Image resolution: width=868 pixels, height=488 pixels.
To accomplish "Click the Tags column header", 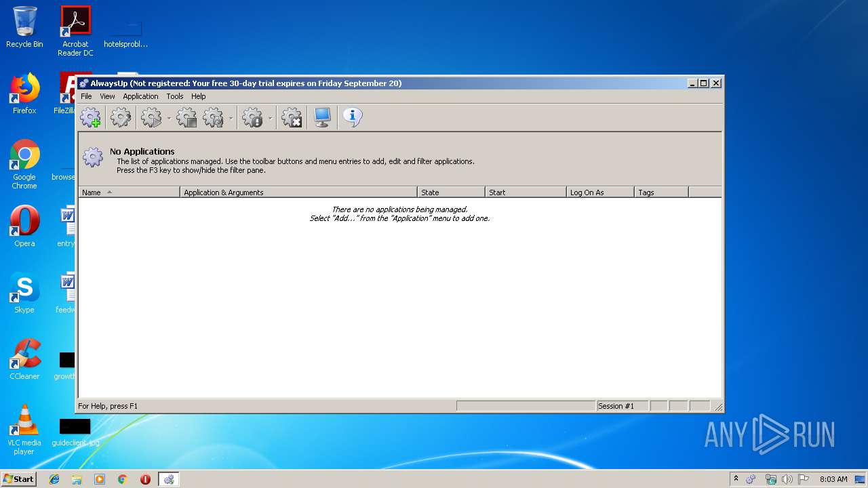I will (x=662, y=192).
